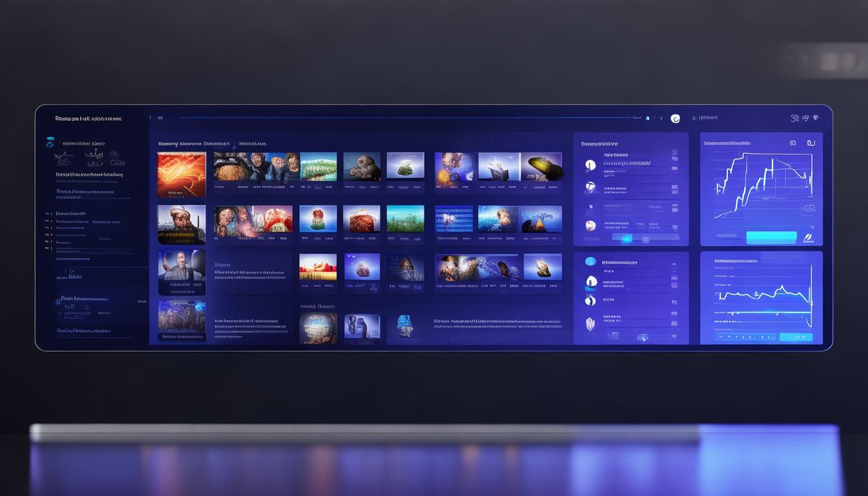868x496 pixels.
Task: Open the fiery orange swirl thumbnail
Action: coord(181,174)
